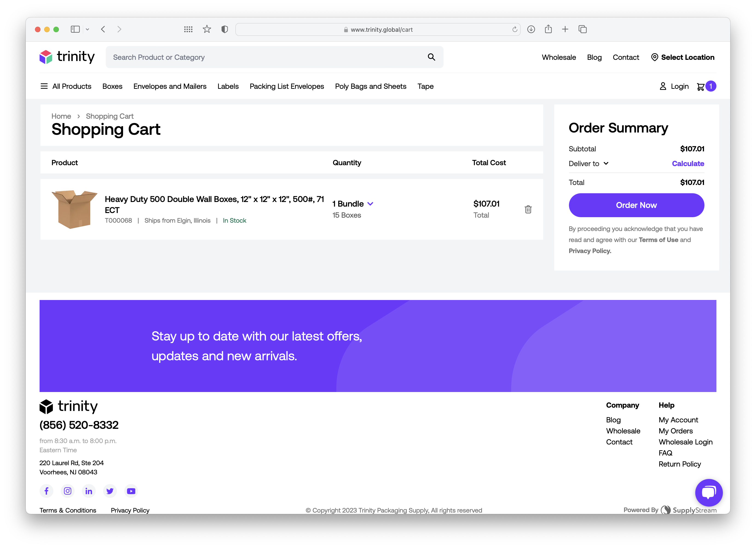Open the Labels category

point(228,86)
